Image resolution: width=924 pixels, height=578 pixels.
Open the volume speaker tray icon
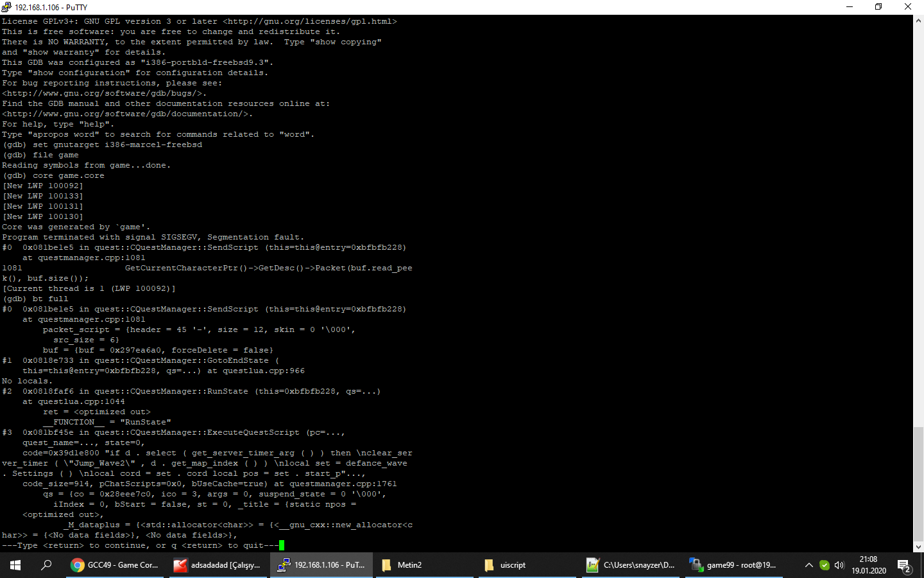click(x=839, y=565)
